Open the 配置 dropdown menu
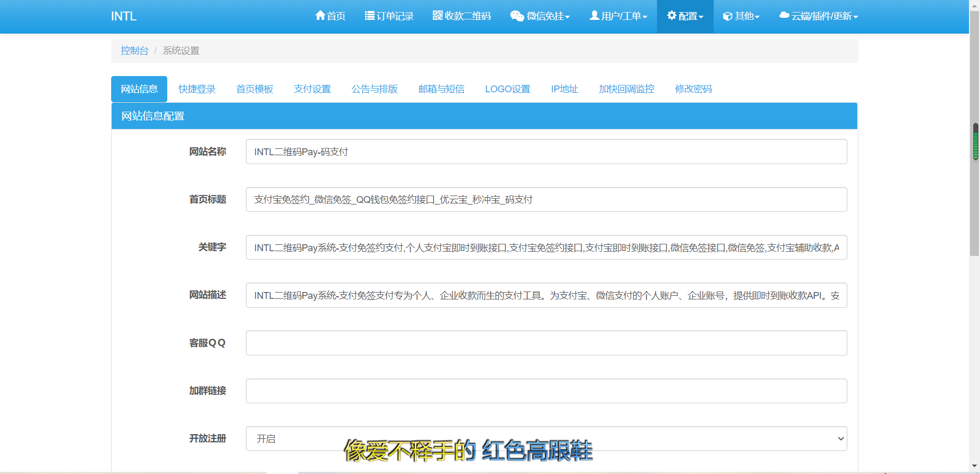Screen dimensions: 980x474 coord(685,16)
